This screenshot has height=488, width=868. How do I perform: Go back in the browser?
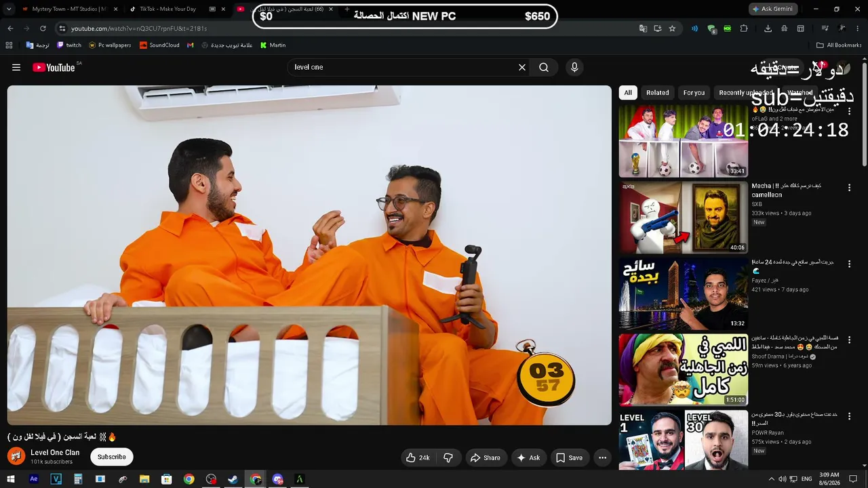(x=10, y=28)
